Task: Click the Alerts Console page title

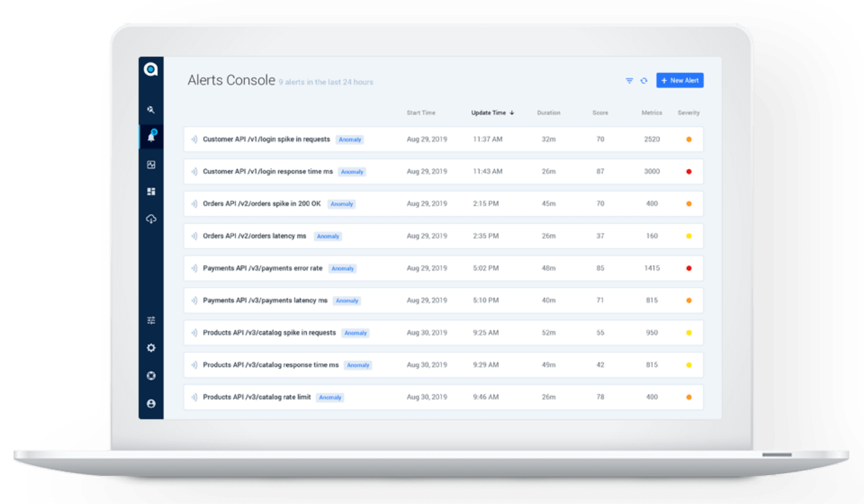Action: click(x=231, y=80)
